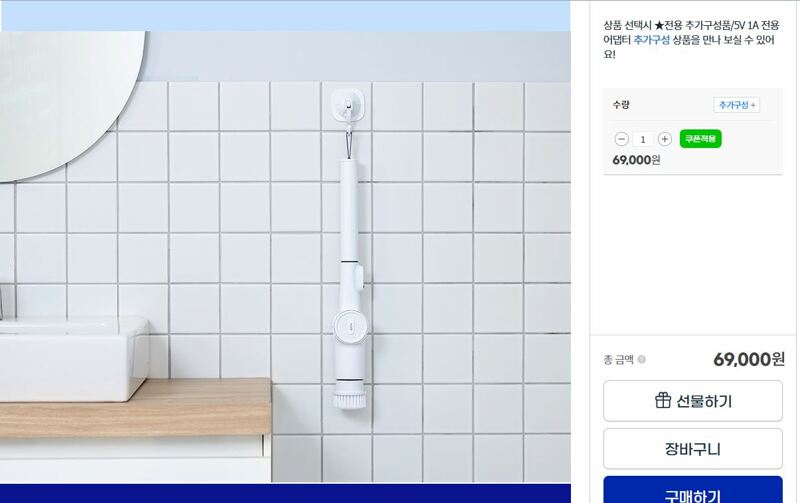Viewport: 800px width, 503px height.
Task: Expand the 추가구성 + option
Action: point(737,105)
